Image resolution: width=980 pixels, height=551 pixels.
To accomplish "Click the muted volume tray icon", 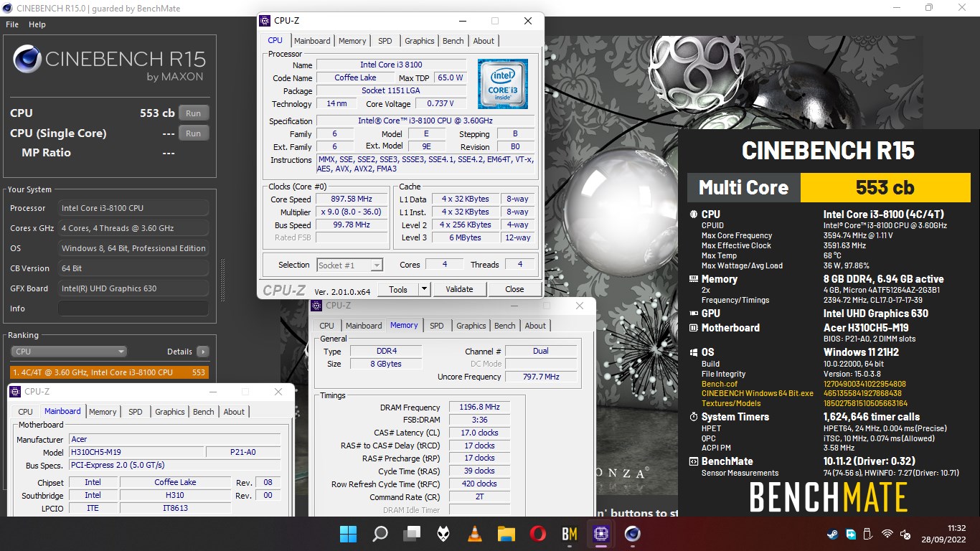I will coord(906,534).
